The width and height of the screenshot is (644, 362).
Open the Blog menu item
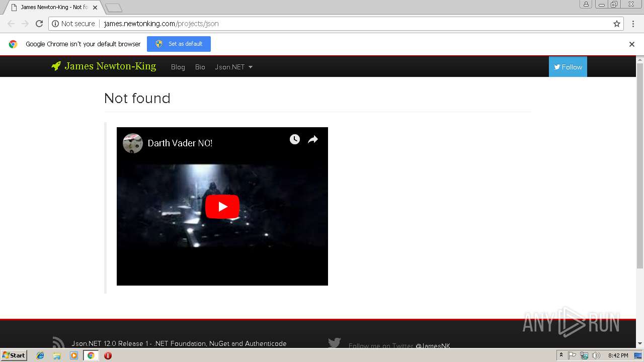click(178, 67)
